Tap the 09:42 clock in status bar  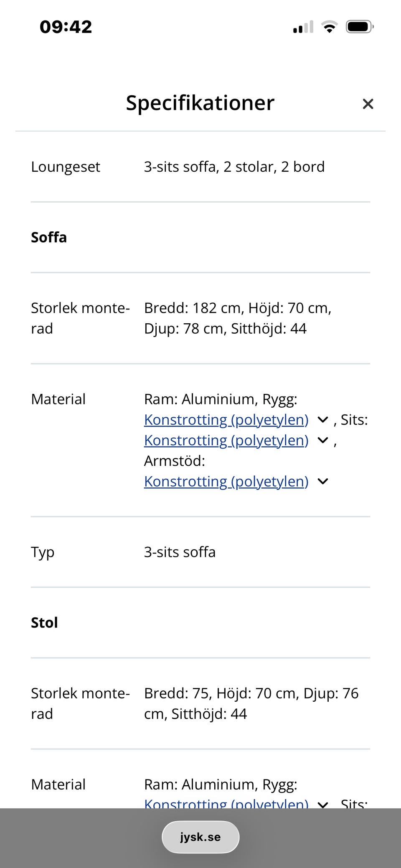point(66,27)
